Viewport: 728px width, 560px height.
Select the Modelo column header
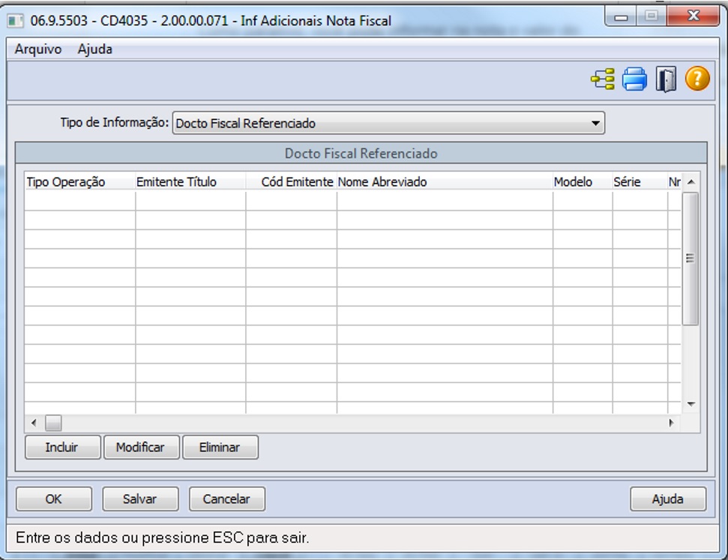point(583,182)
